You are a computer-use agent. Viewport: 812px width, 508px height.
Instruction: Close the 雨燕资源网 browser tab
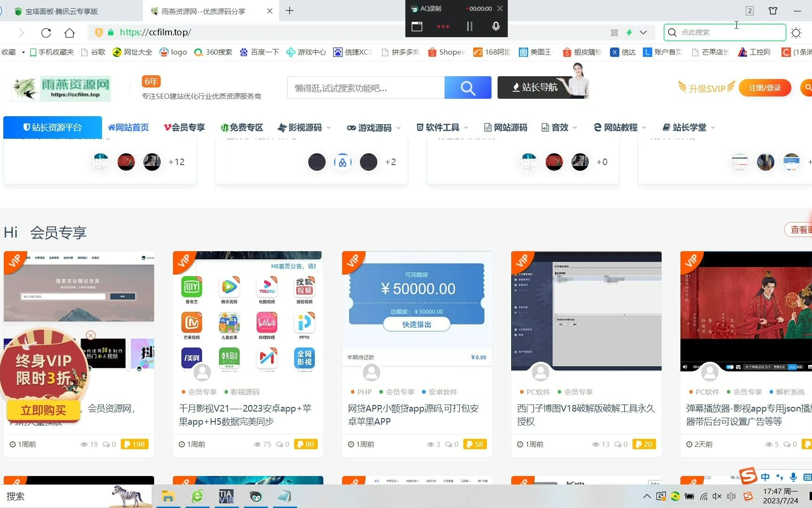pyautogui.click(x=270, y=11)
